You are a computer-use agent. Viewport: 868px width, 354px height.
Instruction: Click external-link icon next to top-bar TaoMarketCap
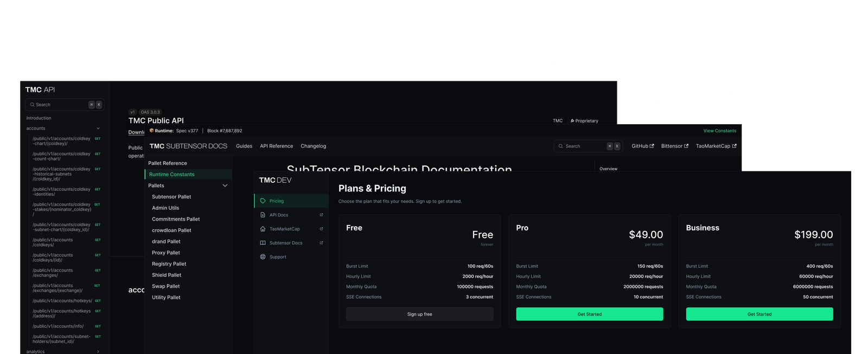point(734,146)
